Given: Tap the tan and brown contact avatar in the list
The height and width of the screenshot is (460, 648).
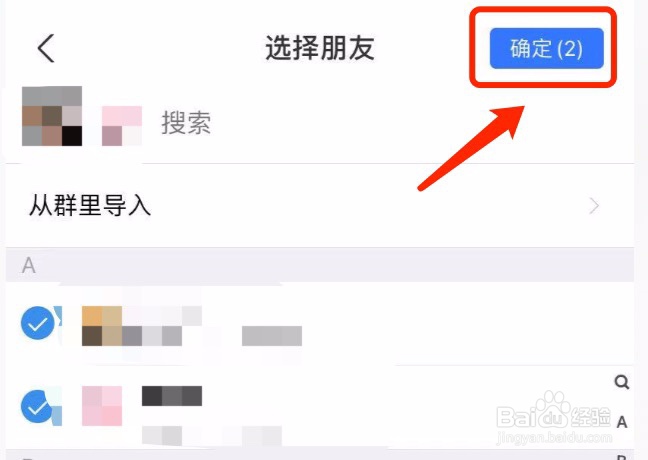Looking at the screenshot, I should click(x=102, y=326).
